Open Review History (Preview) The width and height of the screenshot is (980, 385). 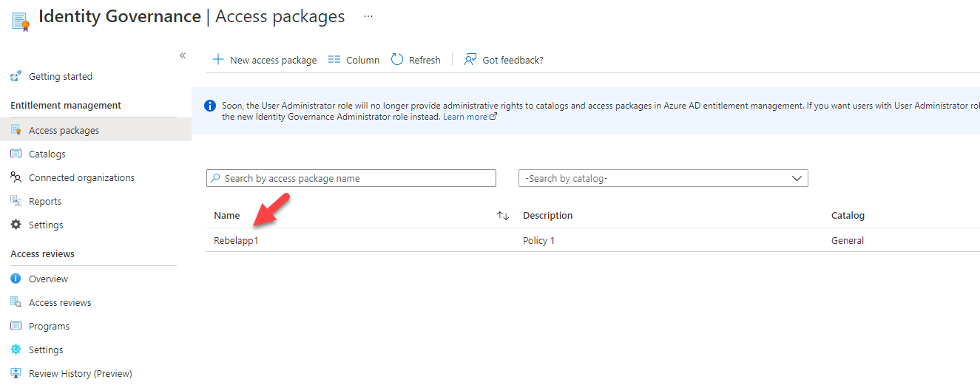coord(81,373)
